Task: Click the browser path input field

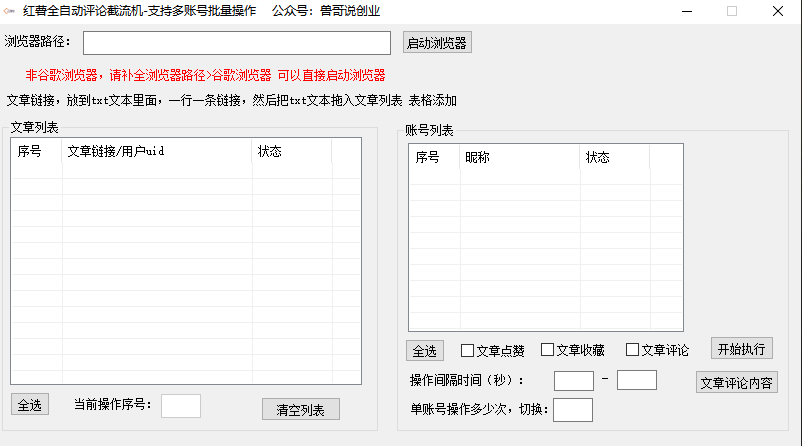Action: pyautogui.click(x=237, y=43)
